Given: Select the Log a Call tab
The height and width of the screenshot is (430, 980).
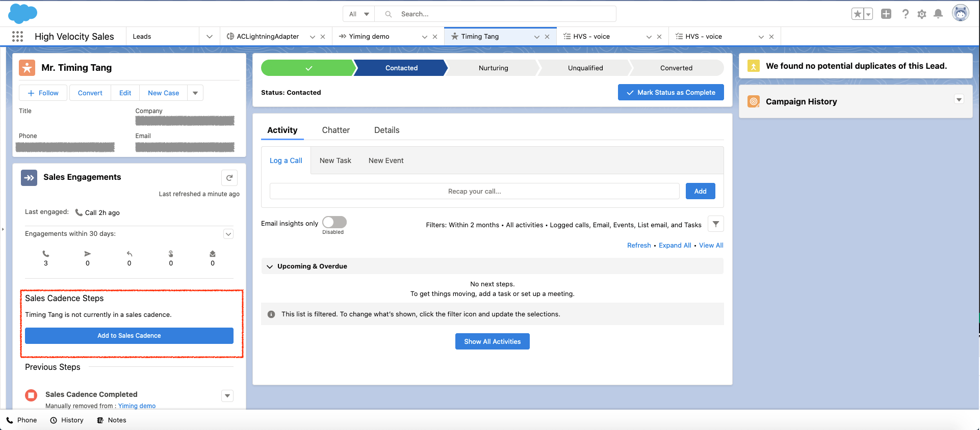Looking at the screenshot, I should (286, 161).
